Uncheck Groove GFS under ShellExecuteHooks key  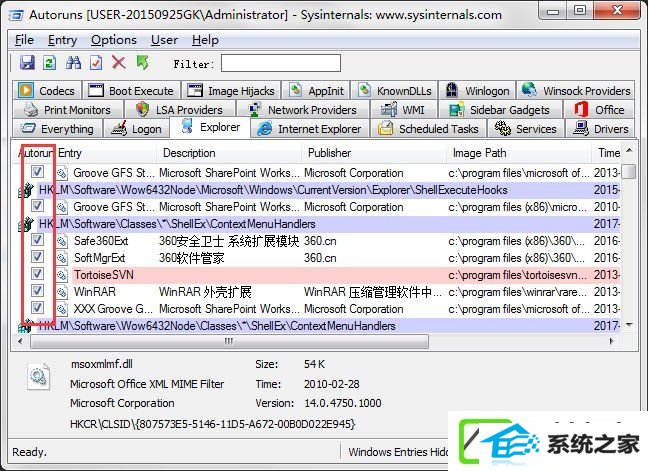pyautogui.click(x=37, y=205)
